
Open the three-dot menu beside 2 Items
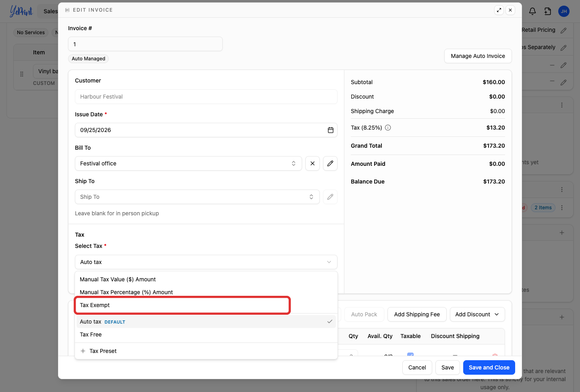click(x=562, y=208)
